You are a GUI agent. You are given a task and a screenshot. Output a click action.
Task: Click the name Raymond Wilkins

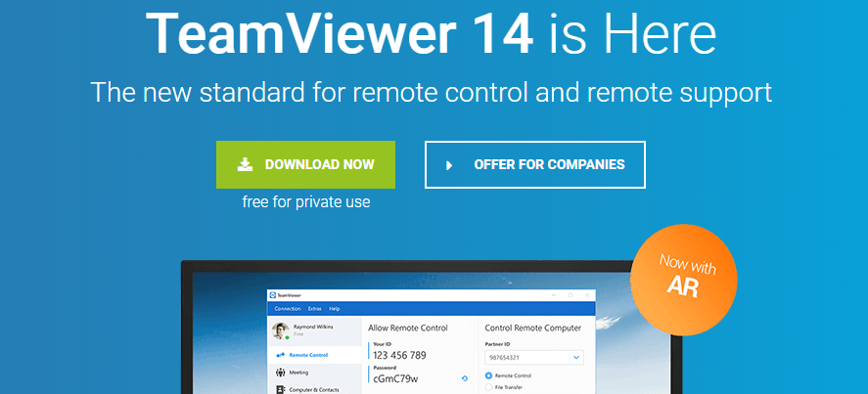tap(313, 327)
